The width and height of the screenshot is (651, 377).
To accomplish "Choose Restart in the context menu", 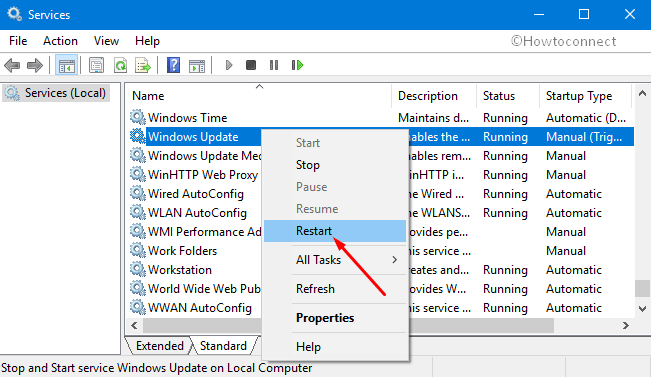I will tap(335, 231).
